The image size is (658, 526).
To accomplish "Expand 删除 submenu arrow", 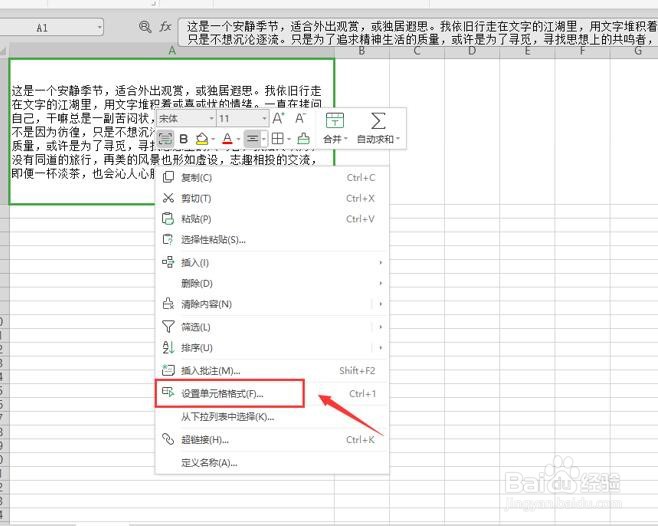I will tap(380, 283).
